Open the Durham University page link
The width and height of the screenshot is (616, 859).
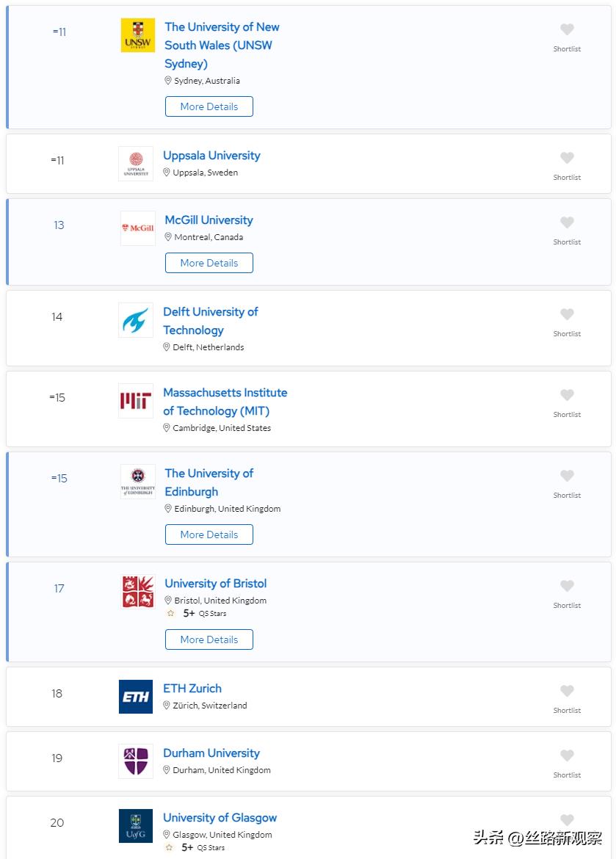211,753
